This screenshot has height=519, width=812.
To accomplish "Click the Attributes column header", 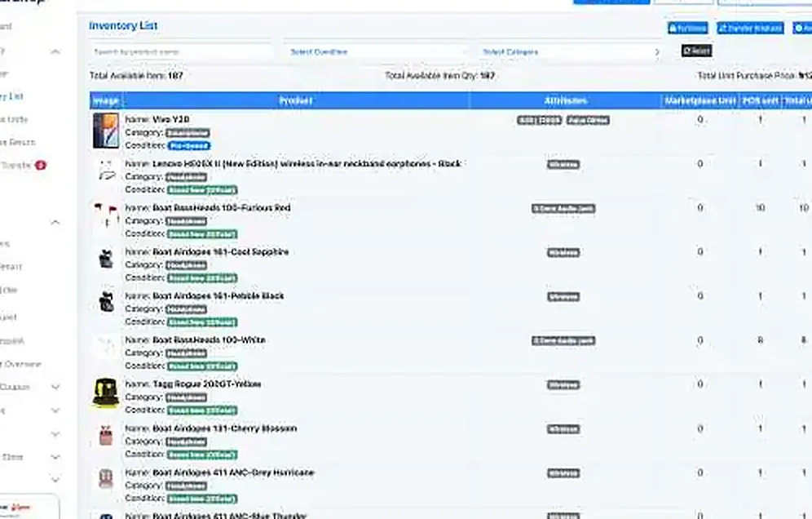I will (x=566, y=100).
